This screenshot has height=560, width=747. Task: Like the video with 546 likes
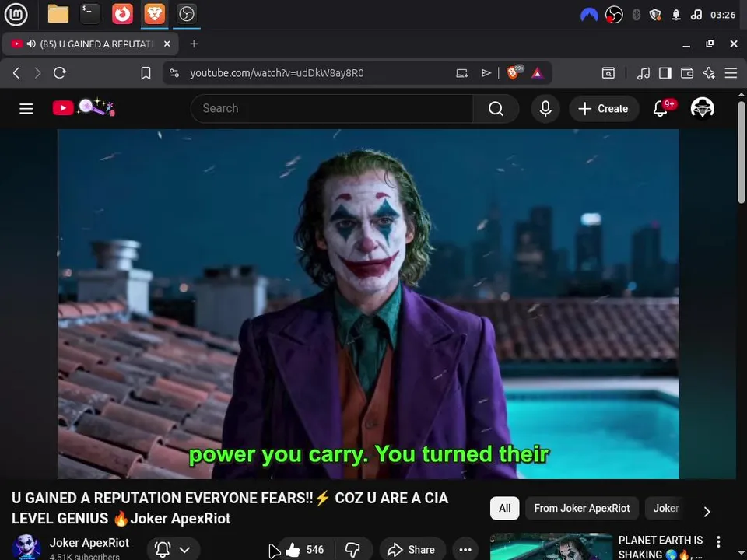coord(305,550)
